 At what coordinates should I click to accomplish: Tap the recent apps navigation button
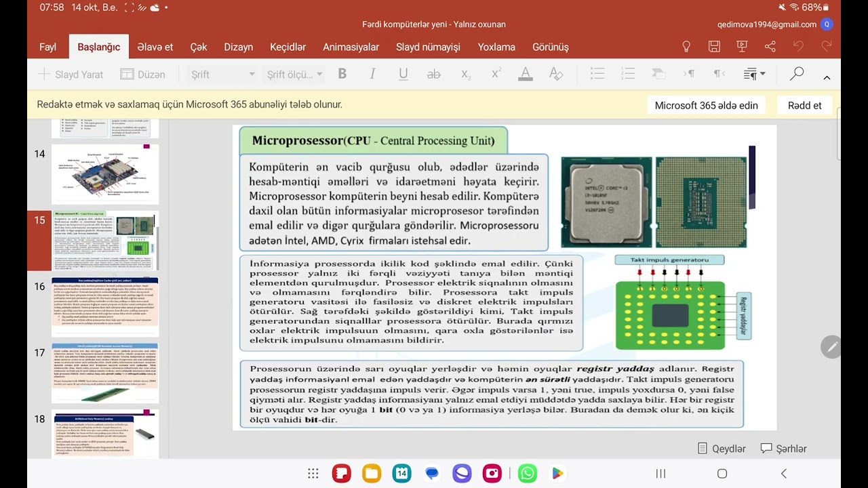(x=660, y=473)
